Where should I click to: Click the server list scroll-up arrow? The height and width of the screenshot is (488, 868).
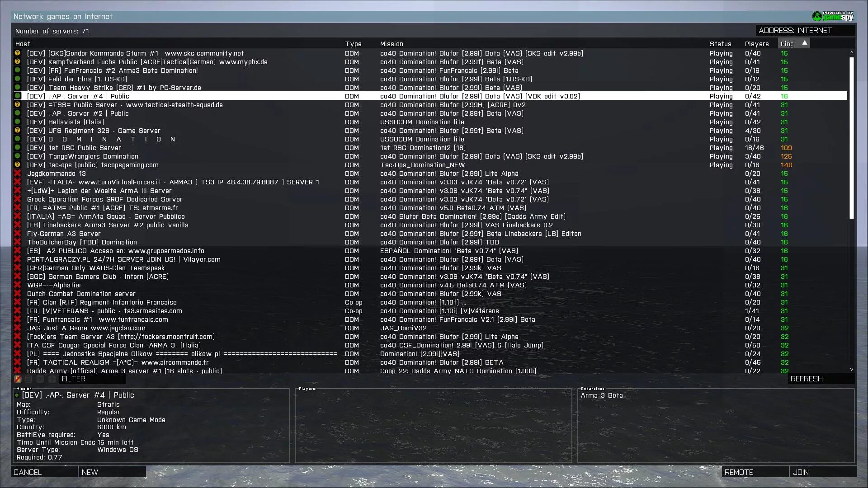pyautogui.click(x=852, y=52)
